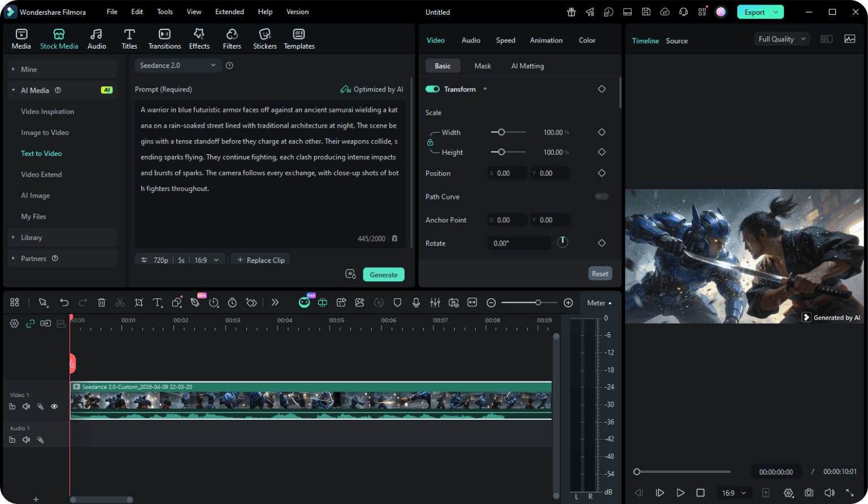The height and width of the screenshot is (504, 868).
Task: Disable the Transform toggle
Action: coord(432,89)
